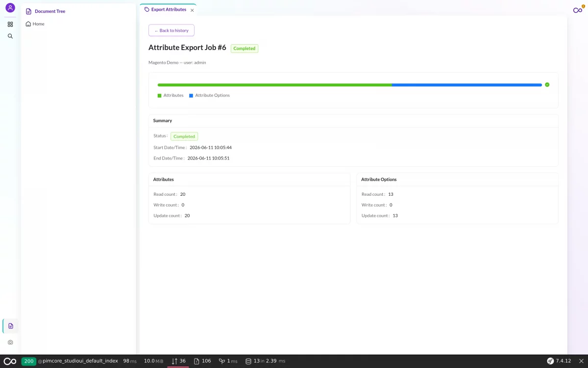588x368 pixels.
Task: Click Attributes update count value 20
Action: tap(187, 216)
